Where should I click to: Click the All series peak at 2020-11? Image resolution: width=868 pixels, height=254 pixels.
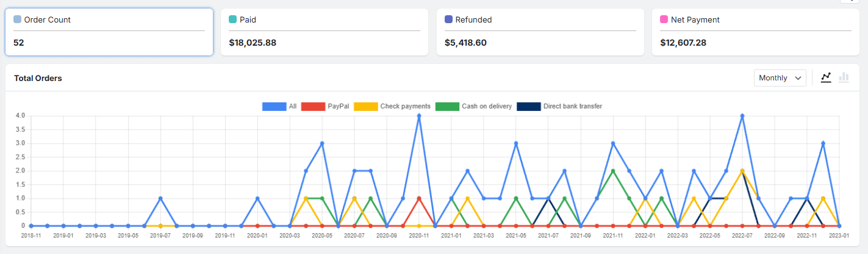click(419, 116)
